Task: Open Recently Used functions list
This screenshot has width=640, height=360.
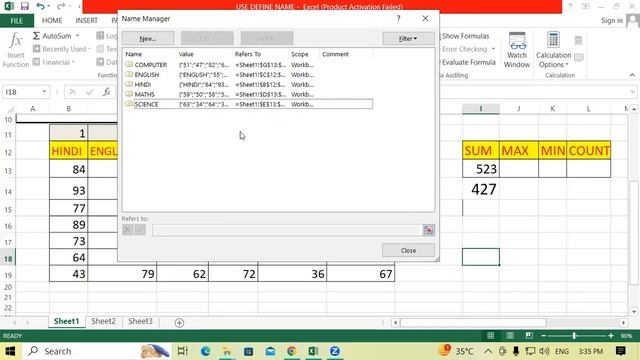Action: (61, 49)
